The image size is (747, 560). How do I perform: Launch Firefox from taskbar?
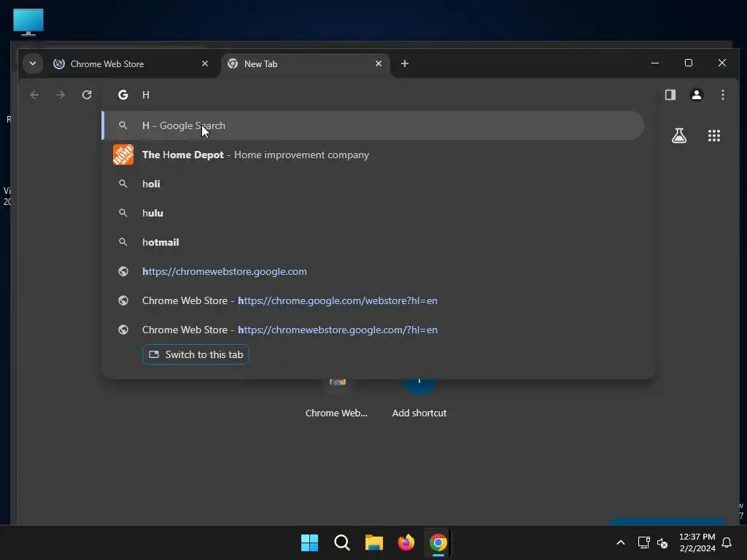click(x=406, y=542)
